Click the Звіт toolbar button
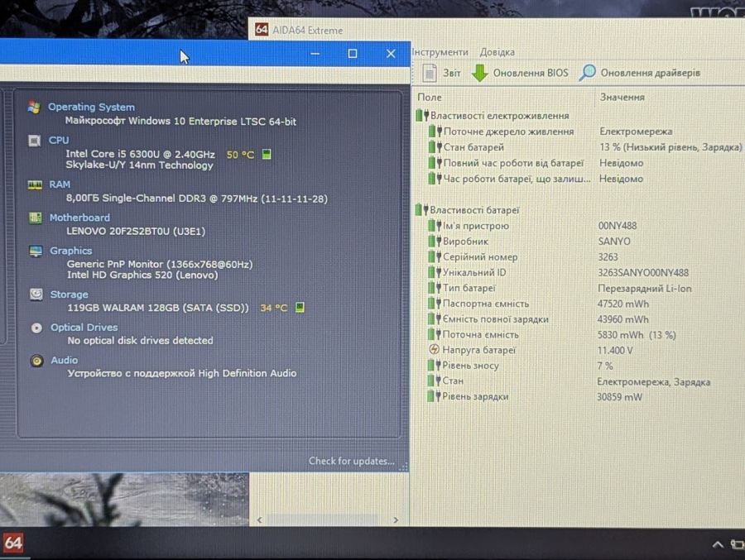The image size is (745, 560). [442, 73]
